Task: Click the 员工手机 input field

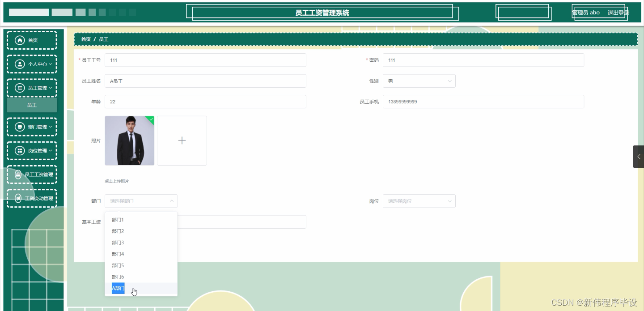Action: coord(483,102)
